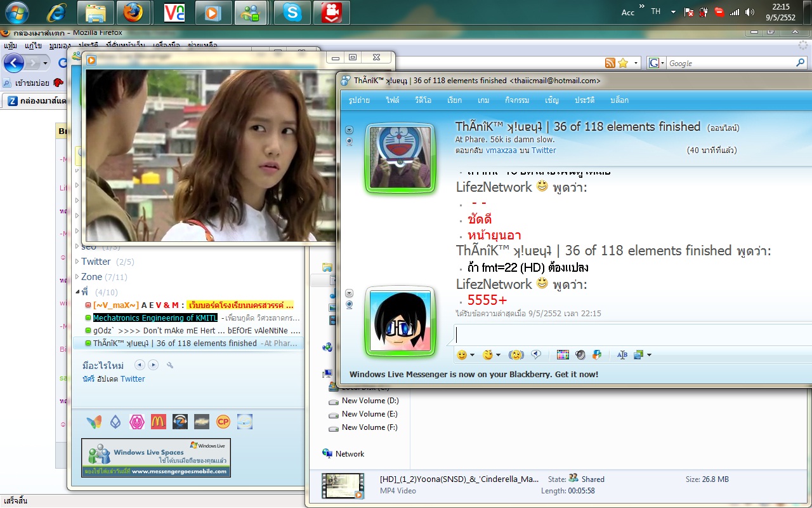Image resolution: width=812 pixels, height=508 pixels.
Task: Open the volume control in system tray
Action: click(x=749, y=12)
